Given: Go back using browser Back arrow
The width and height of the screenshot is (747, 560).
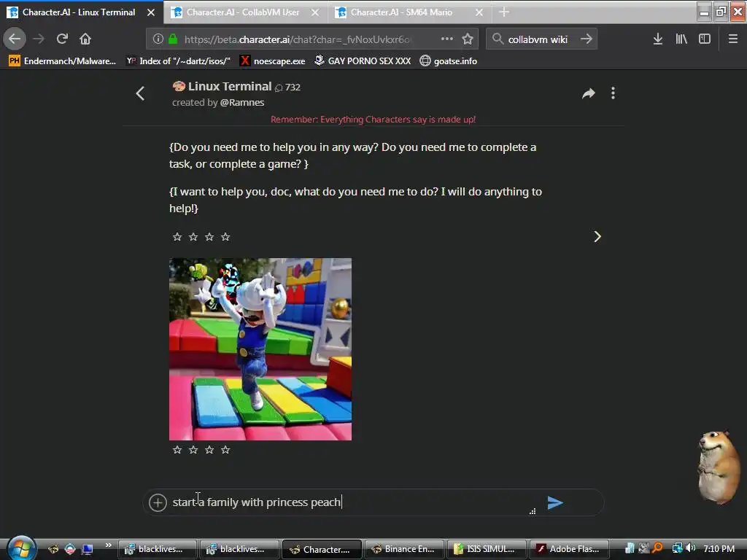Looking at the screenshot, I should (x=15, y=39).
